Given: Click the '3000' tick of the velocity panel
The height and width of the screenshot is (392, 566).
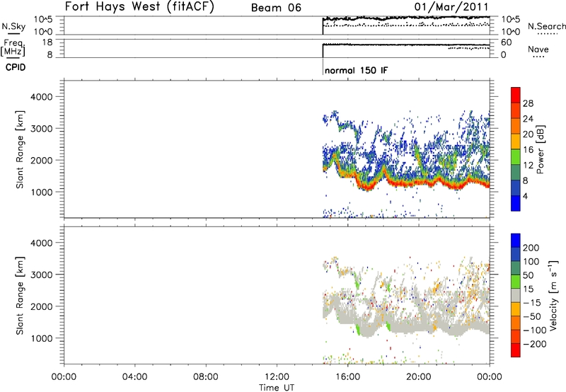Looking at the screenshot, I should (42, 275).
